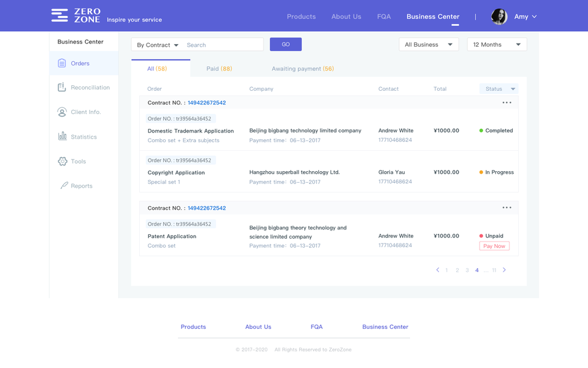Open the Tools gear icon

pos(63,161)
